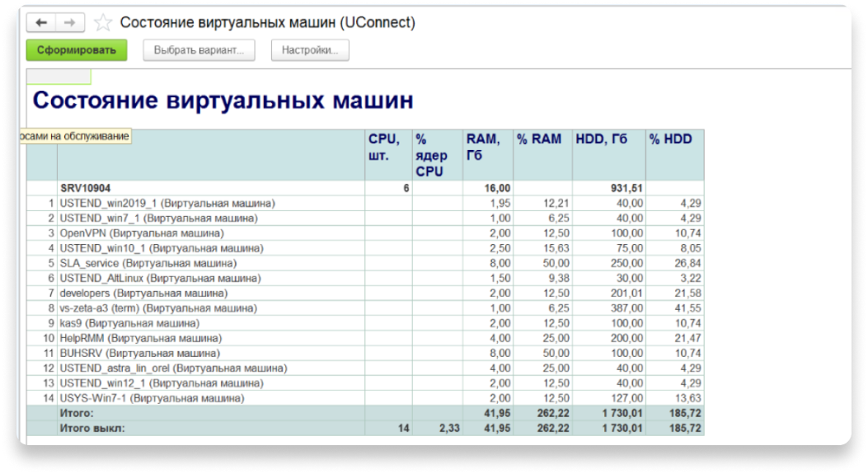868x474 pixels.
Task: Select the developers virtual machine row
Action: (365, 293)
